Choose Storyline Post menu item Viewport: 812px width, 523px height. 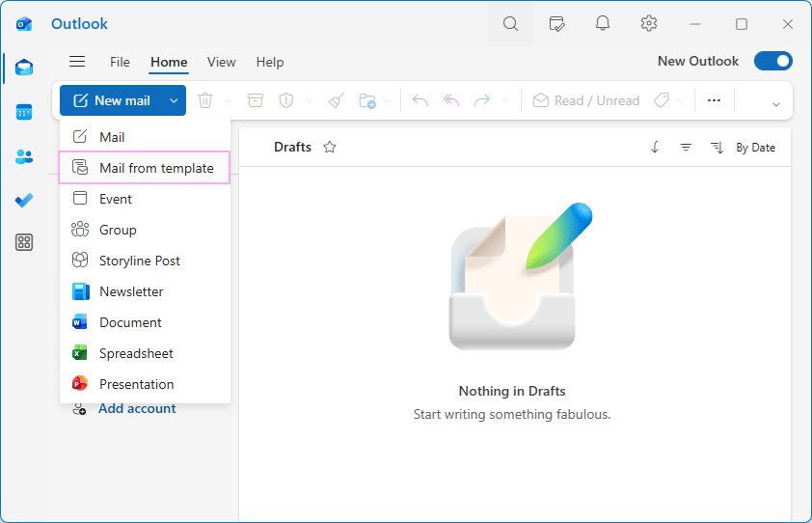[x=145, y=261]
